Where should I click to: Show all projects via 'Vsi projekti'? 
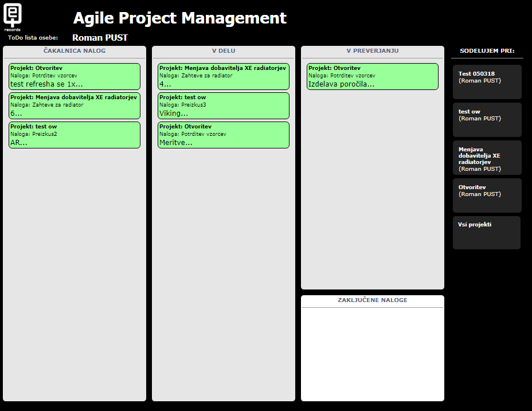(x=487, y=232)
